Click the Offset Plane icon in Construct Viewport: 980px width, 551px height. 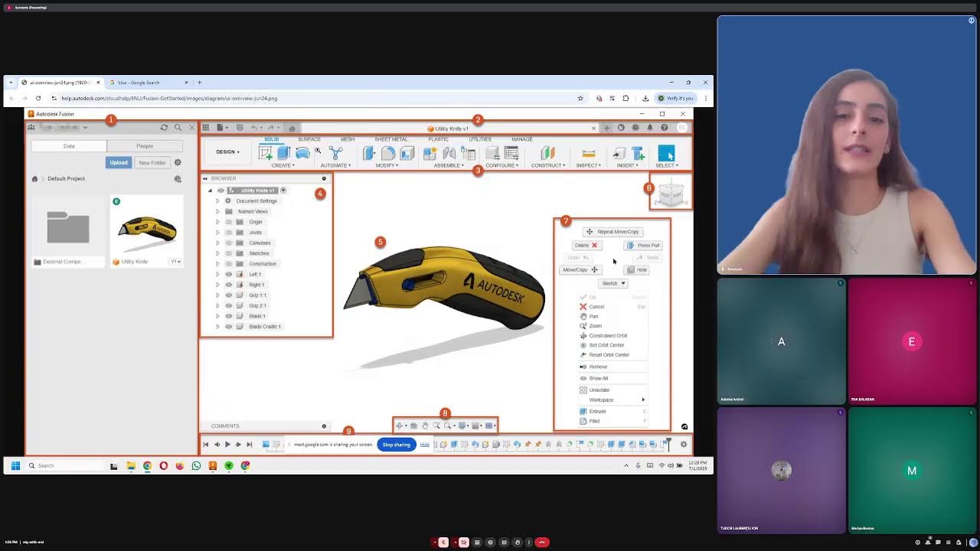[x=547, y=154]
